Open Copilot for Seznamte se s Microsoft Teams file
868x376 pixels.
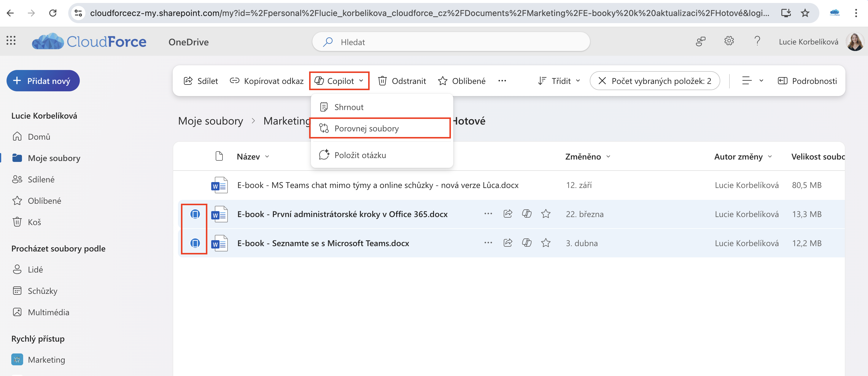[x=527, y=243]
